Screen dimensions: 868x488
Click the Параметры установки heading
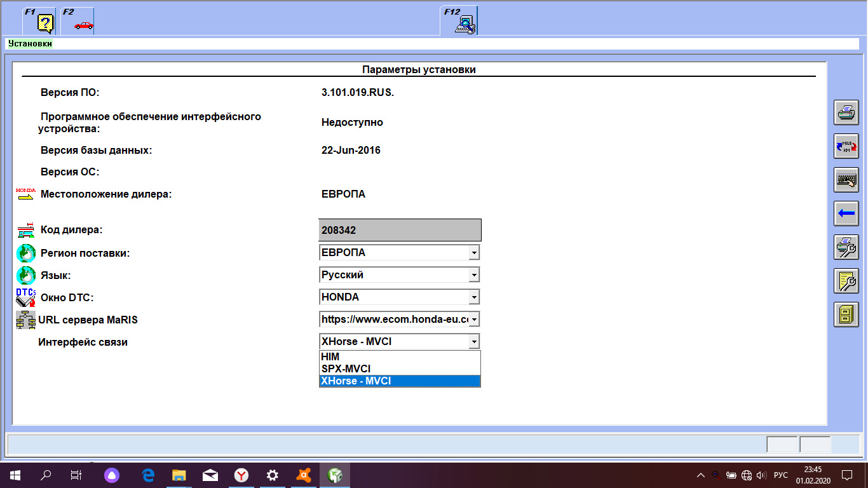419,70
